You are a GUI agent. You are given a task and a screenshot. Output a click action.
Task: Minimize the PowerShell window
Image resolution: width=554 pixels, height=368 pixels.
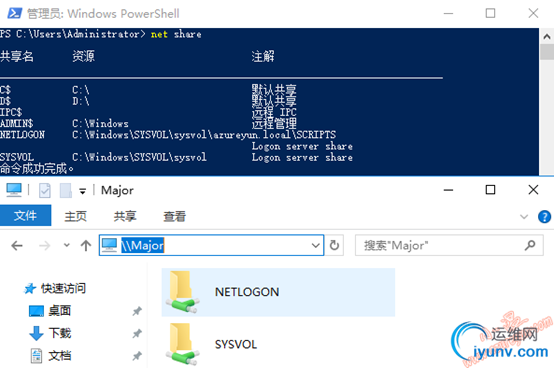point(448,13)
